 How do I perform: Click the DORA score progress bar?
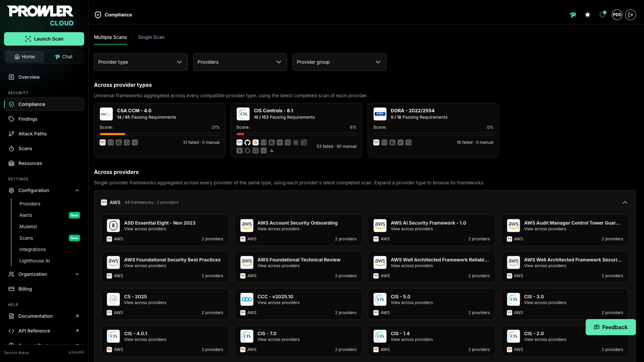click(433, 134)
